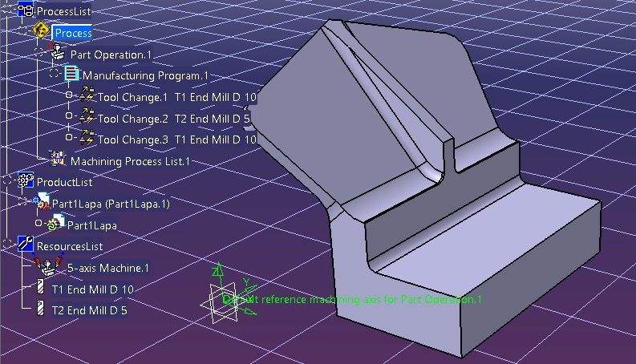This screenshot has height=364, width=636.
Task: Select the Manufacturing Program.1 document icon
Action: (72, 75)
